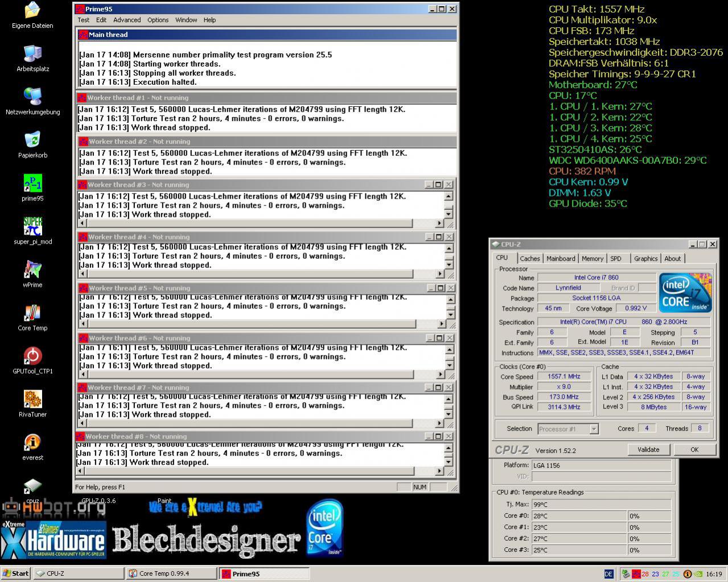Click the QPI Link 3114.3 MHz value
The width and height of the screenshot is (728, 582).
point(564,407)
